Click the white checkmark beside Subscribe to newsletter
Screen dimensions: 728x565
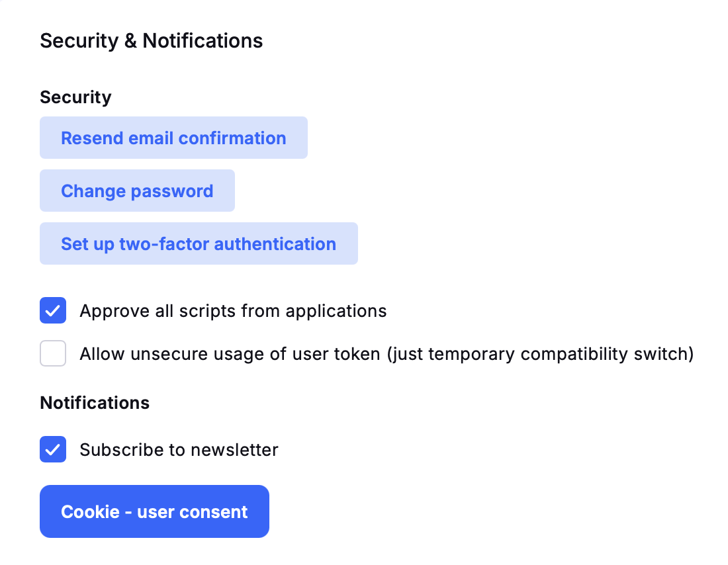(53, 450)
